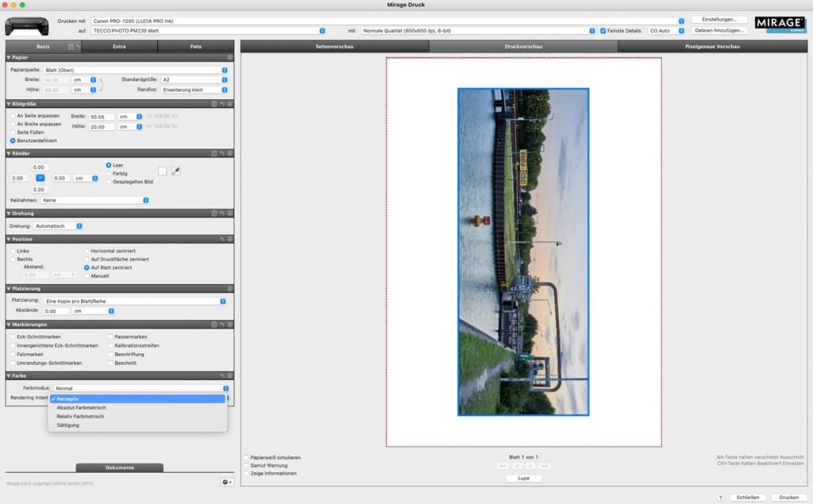
Task: Open the Platzierung dropdown
Action: click(135, 302)
